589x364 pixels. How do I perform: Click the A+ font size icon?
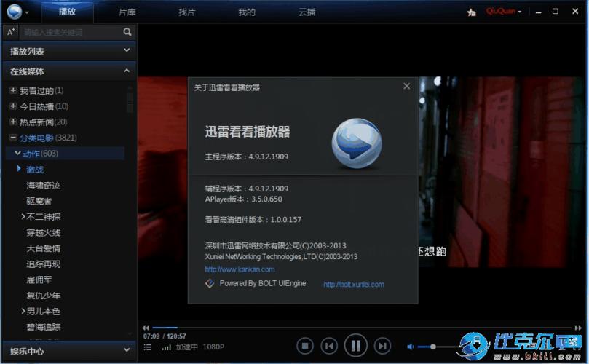coord(11,32)
